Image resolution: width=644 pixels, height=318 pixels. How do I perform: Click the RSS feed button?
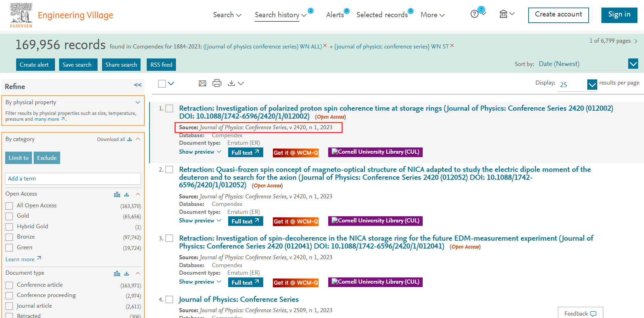[162, 65]
